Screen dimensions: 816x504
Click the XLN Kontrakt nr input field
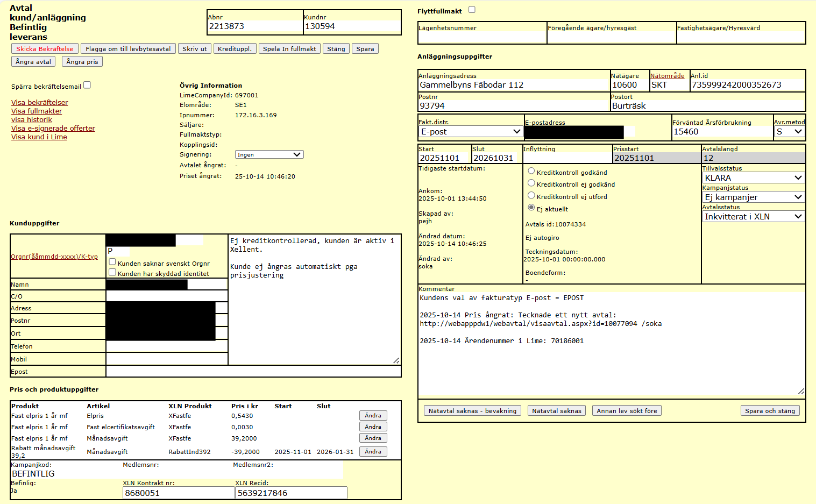[x=179, y=493]
